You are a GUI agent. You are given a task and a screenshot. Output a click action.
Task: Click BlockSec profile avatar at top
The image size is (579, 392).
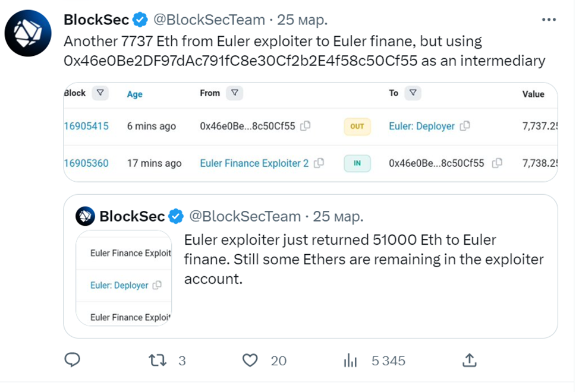coord(27,32)
